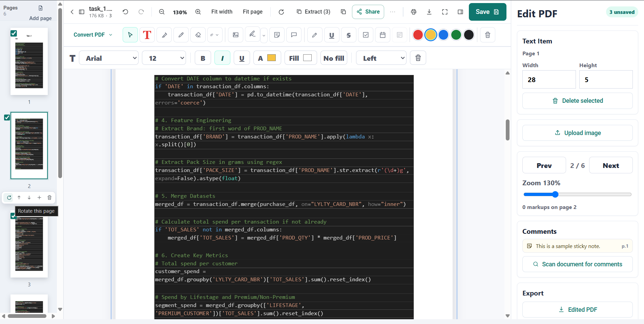Pick the highlighter marker tool
The image size is (644, 324).
point(164,35)
